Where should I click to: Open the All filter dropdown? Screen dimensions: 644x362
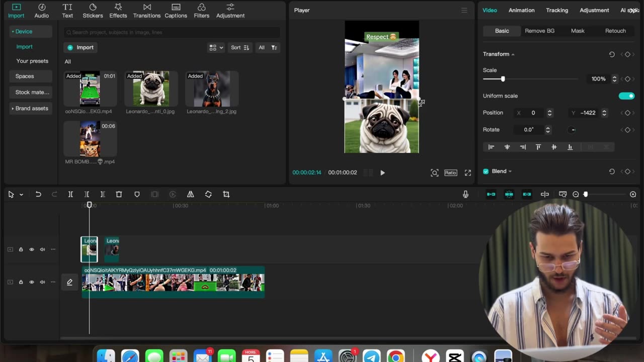[x=268, y=47]
